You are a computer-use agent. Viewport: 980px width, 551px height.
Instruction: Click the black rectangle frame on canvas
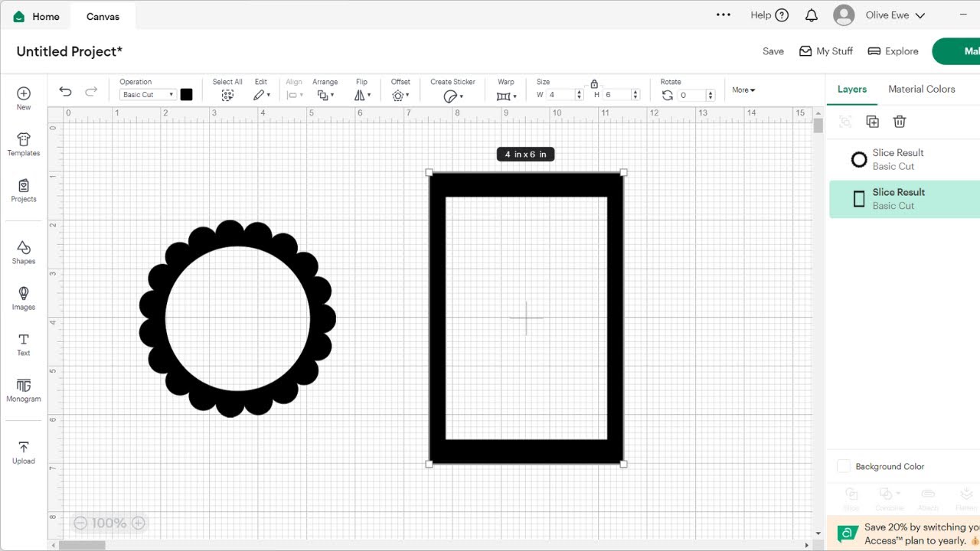[526, 184]
